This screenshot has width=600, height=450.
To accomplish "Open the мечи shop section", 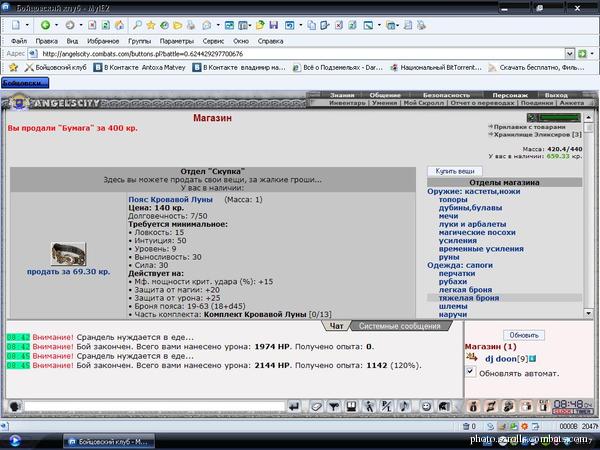I will pos(448,216).
